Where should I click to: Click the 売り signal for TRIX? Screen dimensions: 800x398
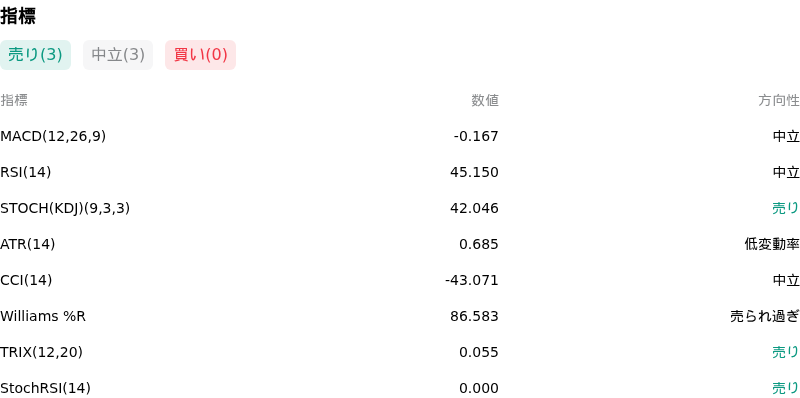pyautogui.click(x=786, y=352)
